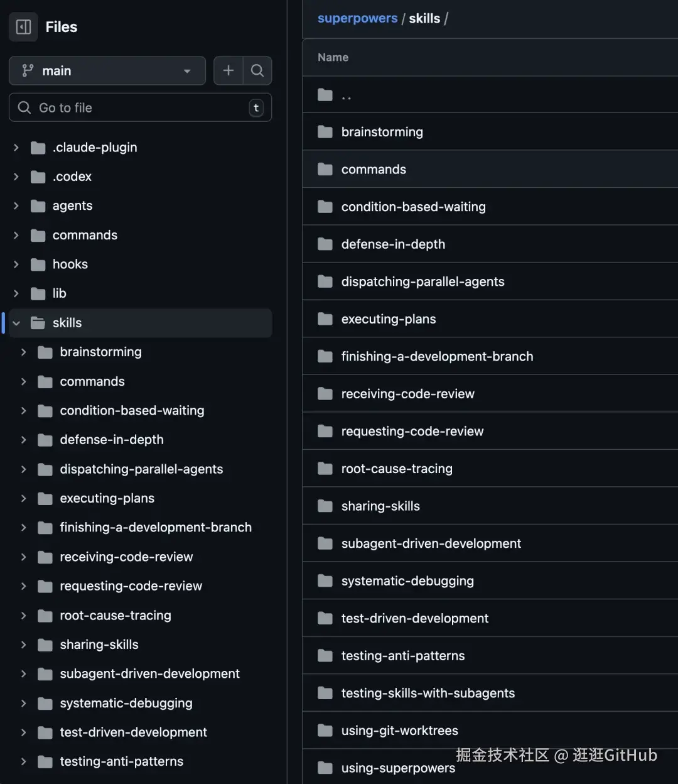Open test-driven-development in the file list

(x=414, y=618)
